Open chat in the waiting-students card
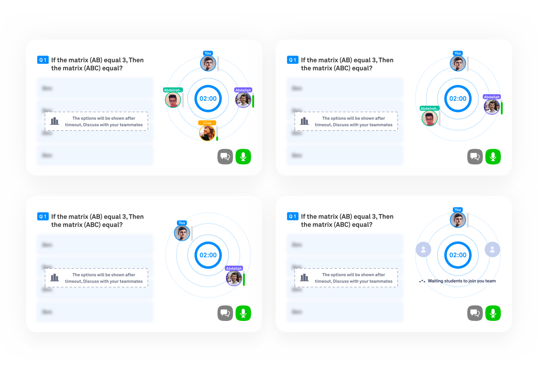Screen dimensions: 538x392 pyautogui.click(x=475, y=313)
